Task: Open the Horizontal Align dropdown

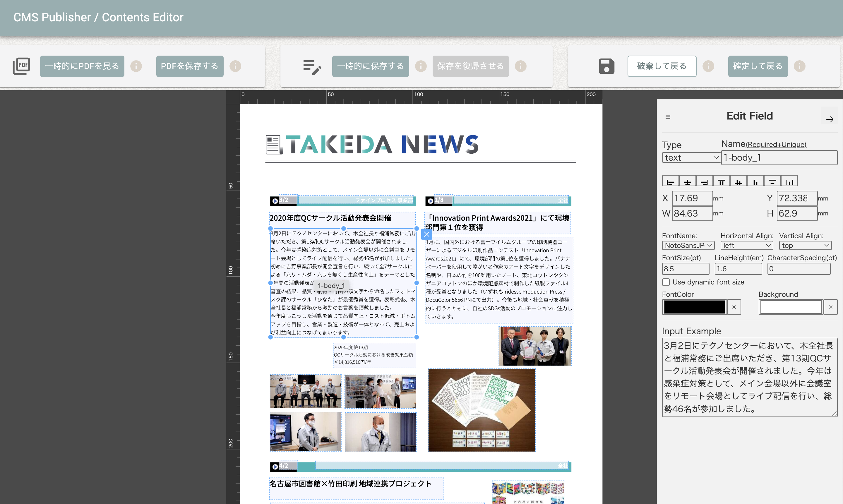Action: click(x=747, y=245)
